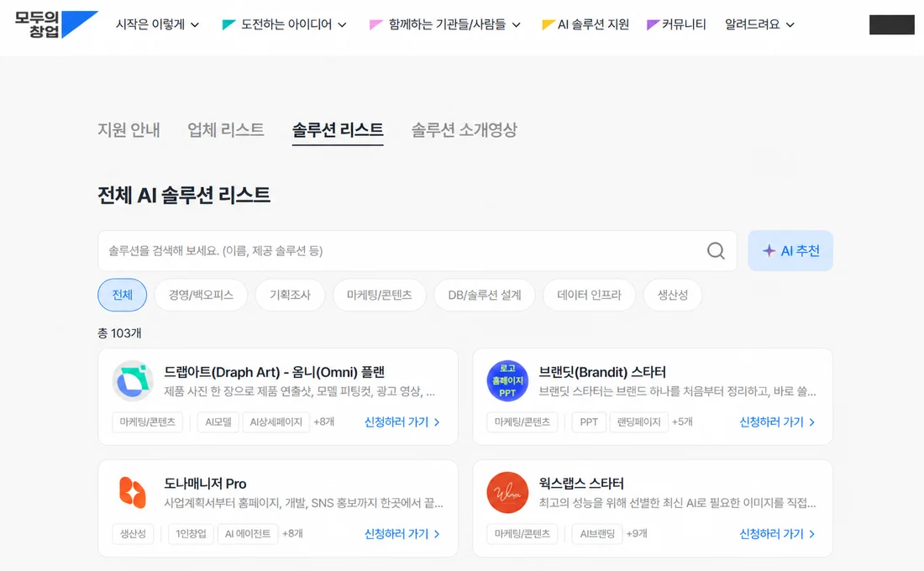
Task: Expand the +8개 tags on 도나매니저 Pro card
Action: point(292,534)
